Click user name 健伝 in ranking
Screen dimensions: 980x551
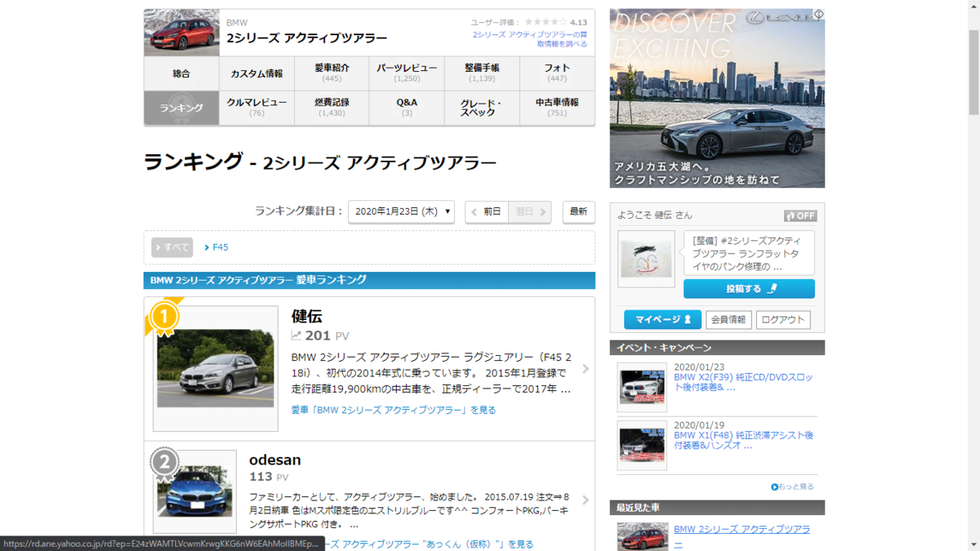307,316
